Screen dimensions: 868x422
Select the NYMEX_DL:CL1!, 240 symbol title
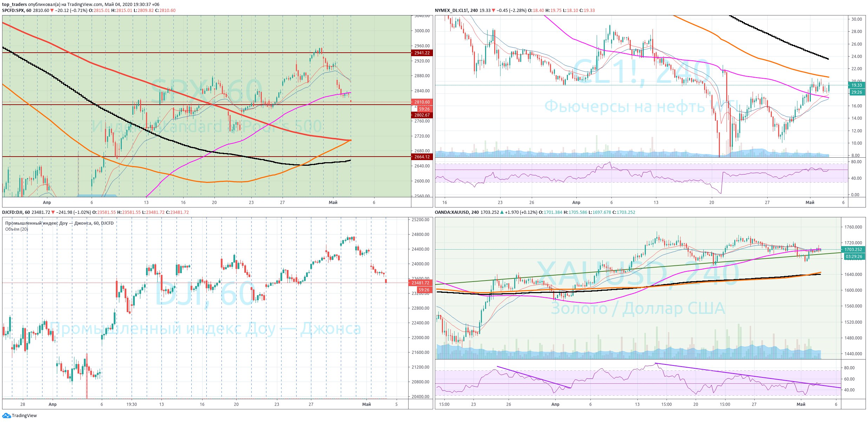point(456,11)
